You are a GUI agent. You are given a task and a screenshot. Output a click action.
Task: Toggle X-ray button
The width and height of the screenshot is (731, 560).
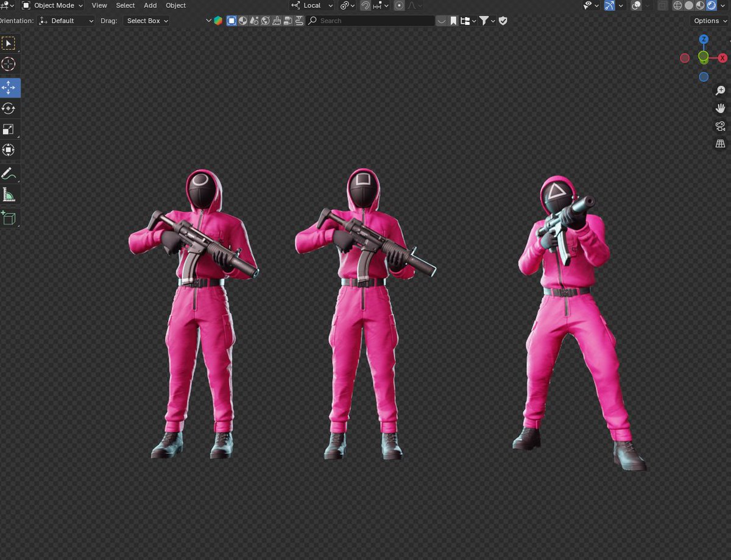click(x=662, y=5)
